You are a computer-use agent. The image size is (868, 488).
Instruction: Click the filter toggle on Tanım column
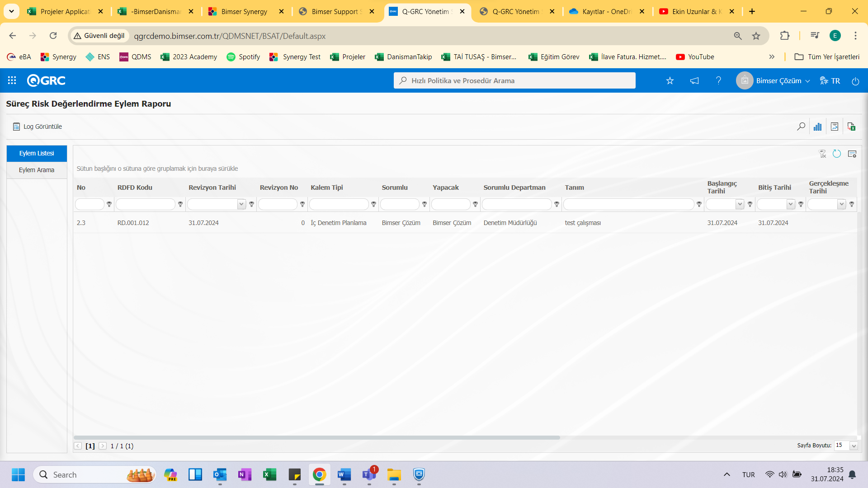pyautogui.click(x=698, y=204)
